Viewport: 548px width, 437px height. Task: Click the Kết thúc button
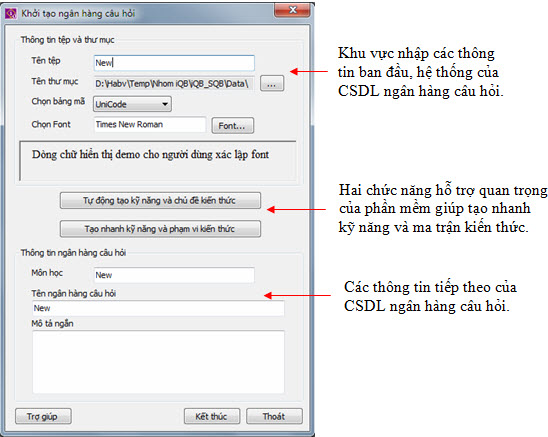pyautogui.click(x=212, y=416)
